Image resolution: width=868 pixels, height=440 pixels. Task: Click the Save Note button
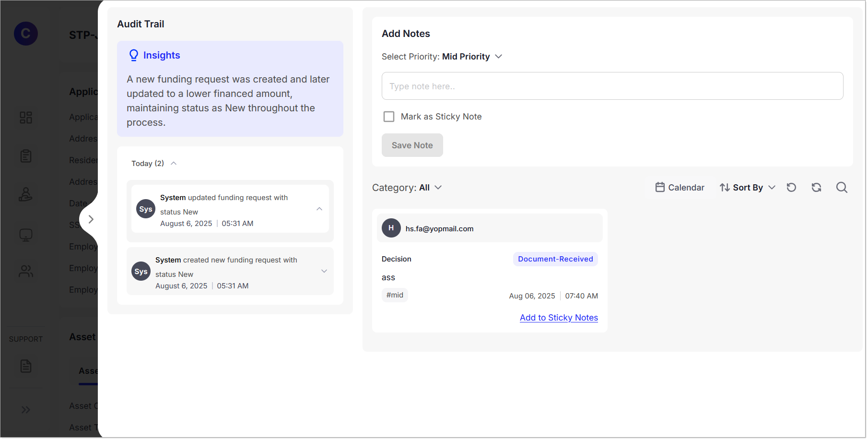412,145
